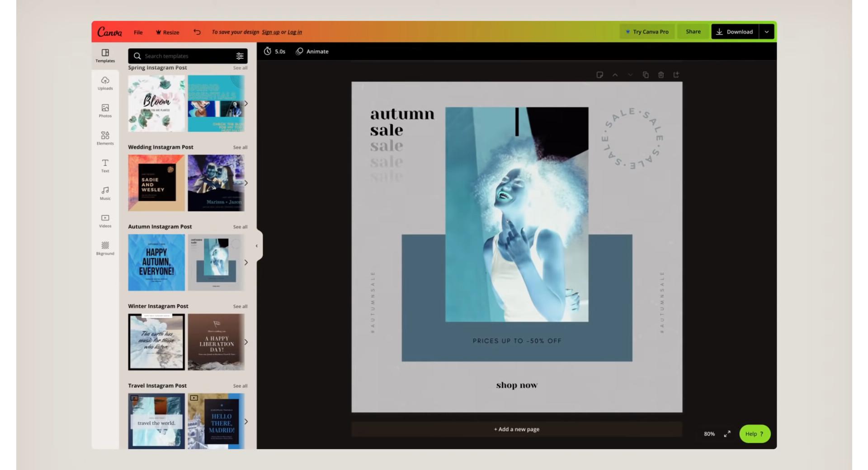See all Travel Instagram Post templates
The width and height of the screenshot is (868, 470).
240,386
